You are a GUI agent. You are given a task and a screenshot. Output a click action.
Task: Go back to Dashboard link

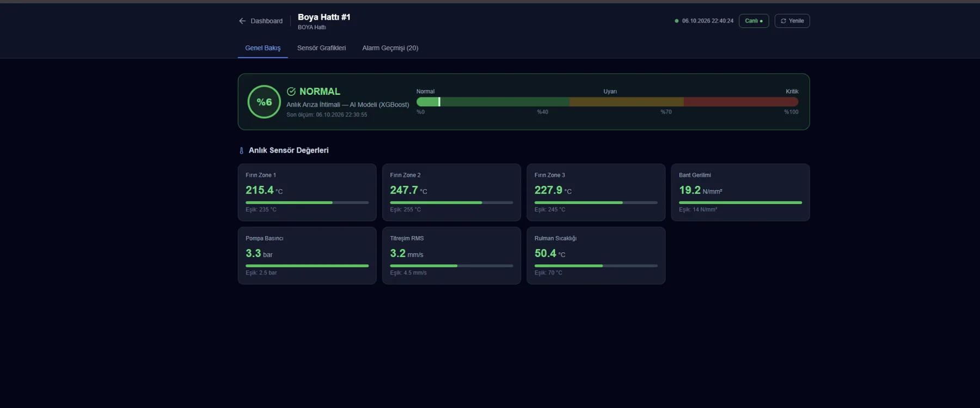(x=261, y=21)
